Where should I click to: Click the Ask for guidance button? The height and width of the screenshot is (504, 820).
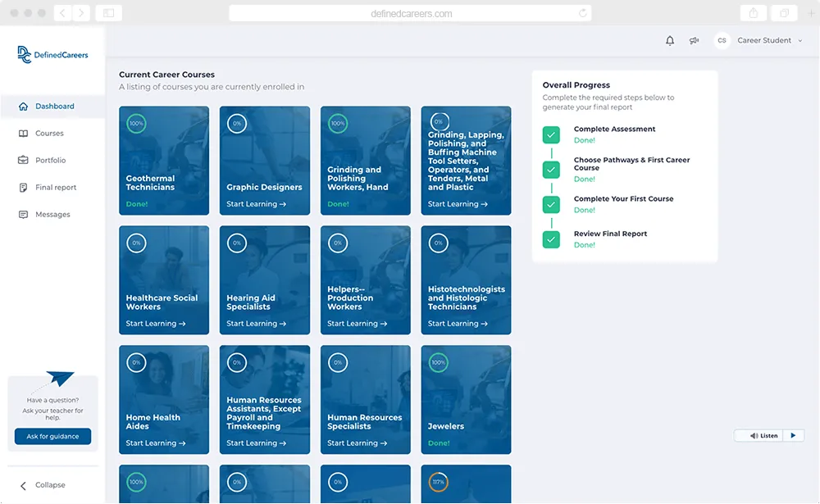coord(52,437)
